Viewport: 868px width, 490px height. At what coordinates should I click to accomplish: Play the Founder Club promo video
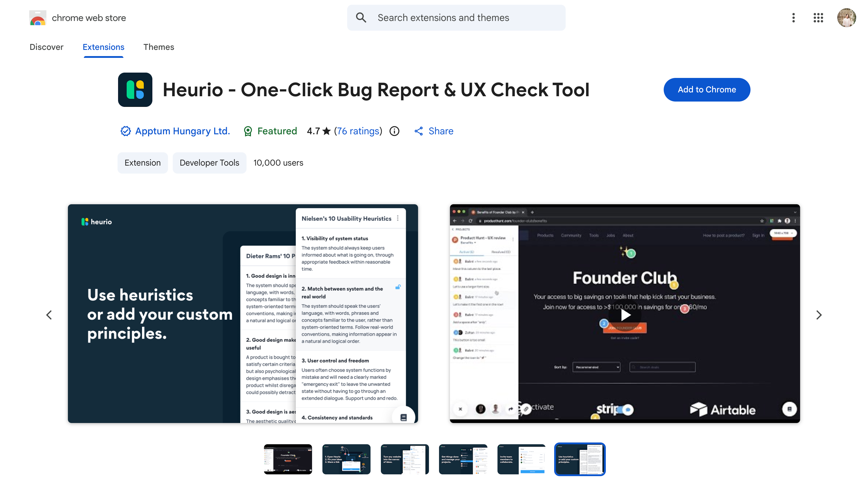[x=625, y=315]
